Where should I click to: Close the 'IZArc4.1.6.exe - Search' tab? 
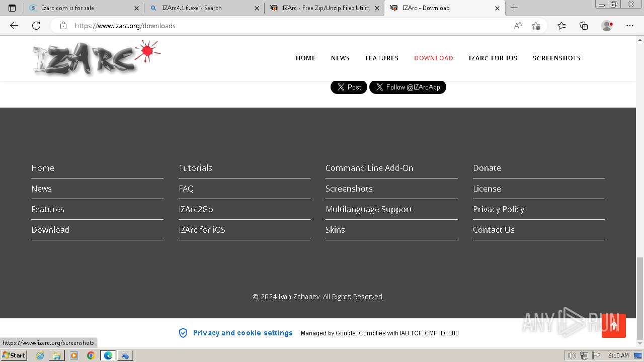(257, 8)
